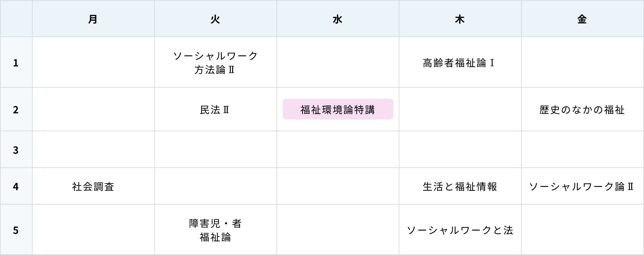Click the 木 column header
644x255 pixels.
[460, 19]
